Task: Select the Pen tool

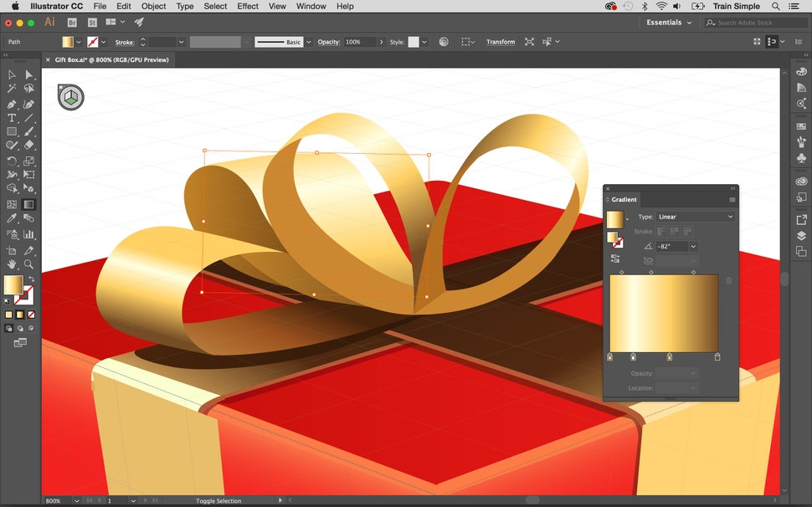Action: click(11, 103)
